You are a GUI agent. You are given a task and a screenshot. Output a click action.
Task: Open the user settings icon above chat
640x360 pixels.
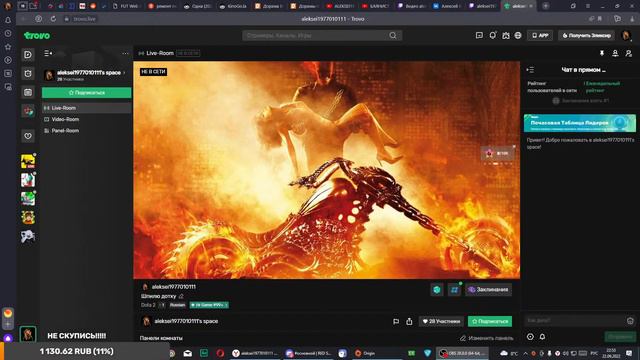point(629,53)
